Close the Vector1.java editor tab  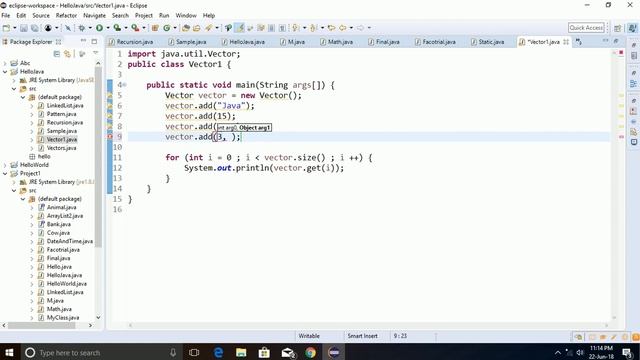pos(566,42)
